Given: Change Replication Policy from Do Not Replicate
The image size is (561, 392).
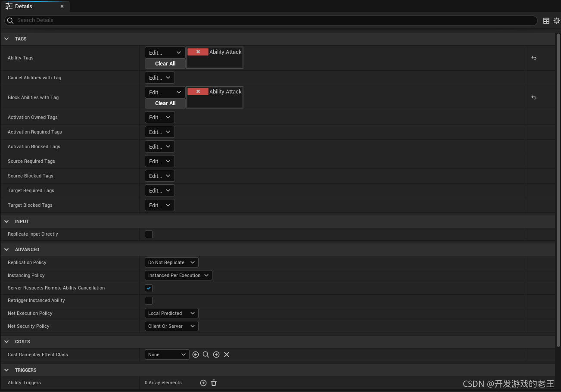Looking at the screenshot, I should click(x=171, y=262).
